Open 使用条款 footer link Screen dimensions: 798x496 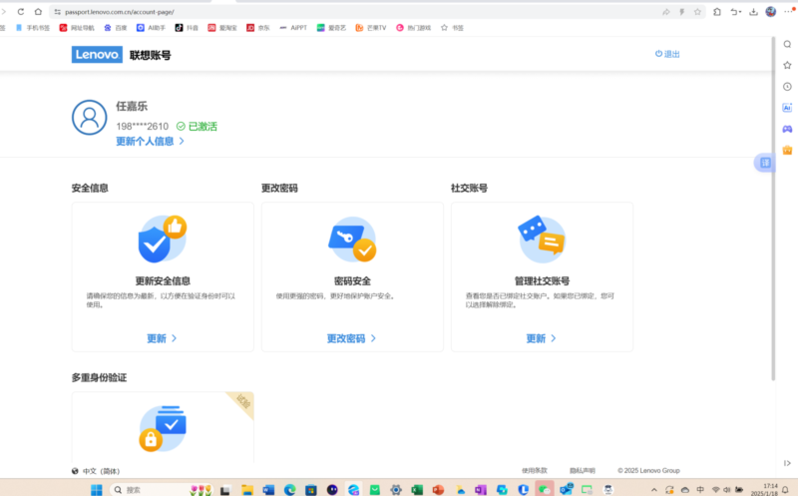pos(534,471)
